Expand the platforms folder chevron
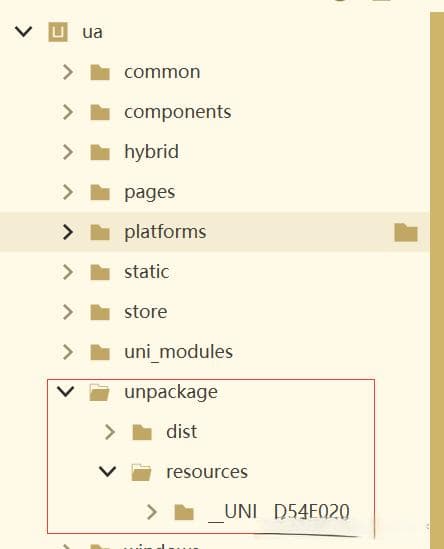The image size is (444, 549). tap(68, 232)
